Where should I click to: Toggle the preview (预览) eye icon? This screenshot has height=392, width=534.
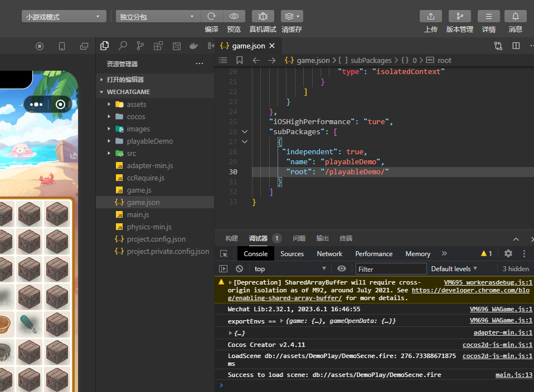tap(234, 17)
